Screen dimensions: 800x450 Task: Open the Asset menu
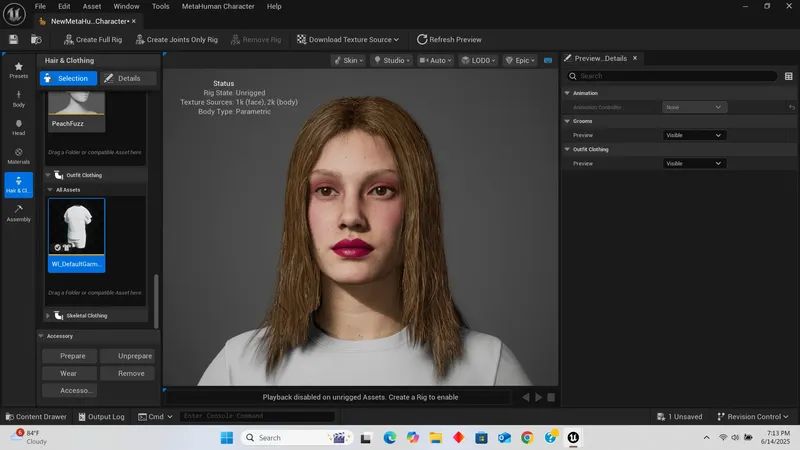click(92, 7)
